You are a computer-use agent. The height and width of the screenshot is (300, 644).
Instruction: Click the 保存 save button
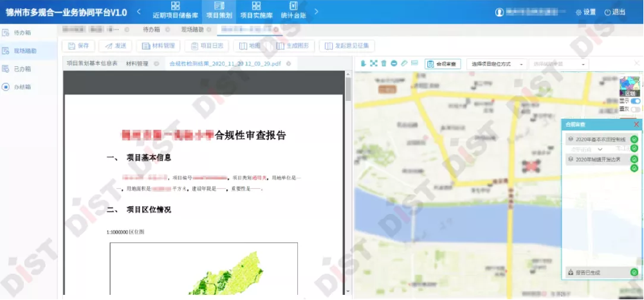(78, 46)
